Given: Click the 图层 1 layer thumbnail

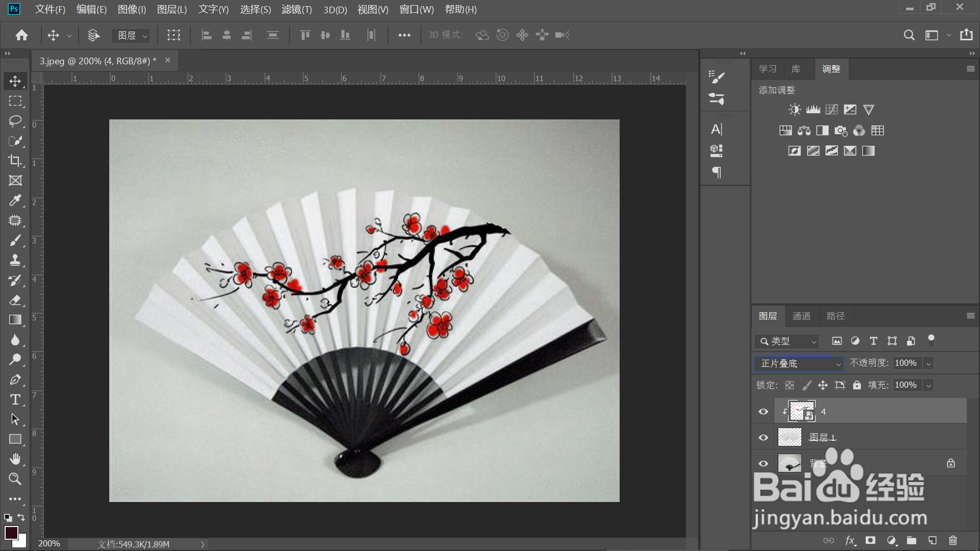Looking at the screenshot, I should [x=789, y=437].
